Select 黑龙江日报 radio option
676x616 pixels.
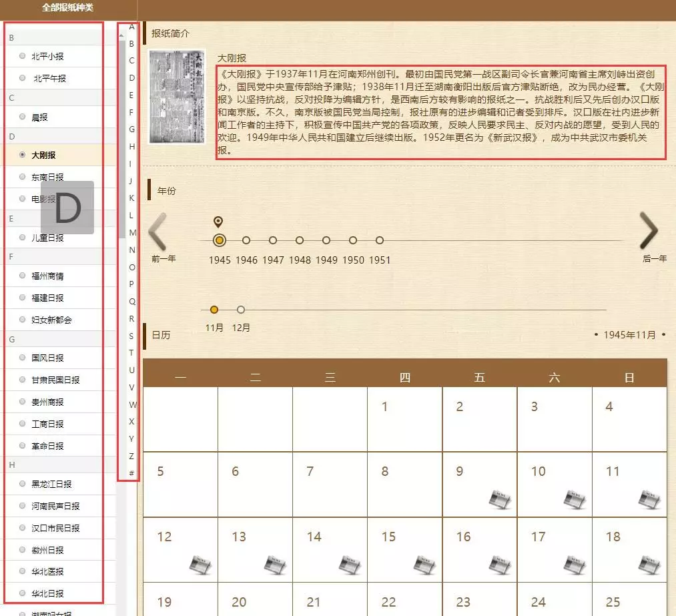coord(23,484)
